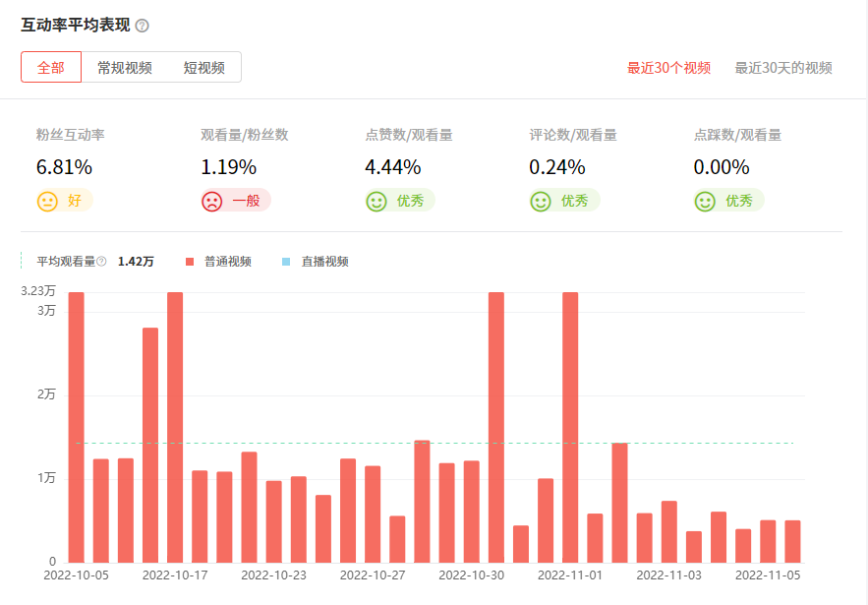Click the 一般 rating badge under 观看量/粉丝数

(x=246, y=201)
